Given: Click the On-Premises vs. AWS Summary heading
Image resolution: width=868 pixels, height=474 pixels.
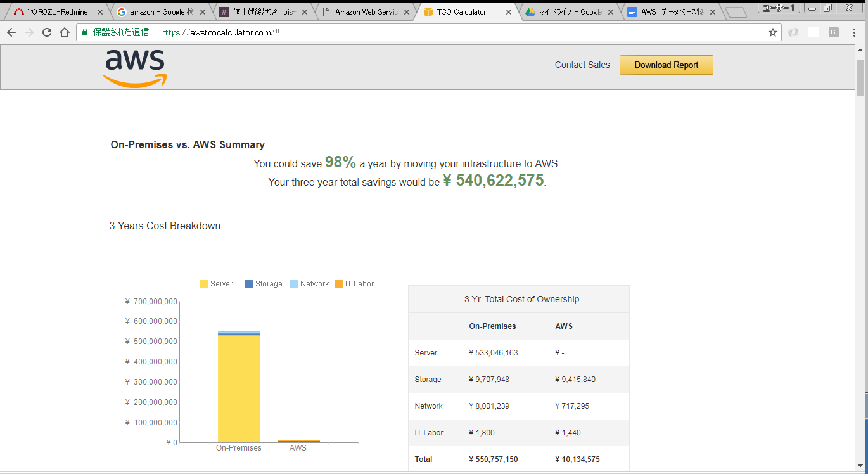Looking at the screenshot, I should point(188,144).
